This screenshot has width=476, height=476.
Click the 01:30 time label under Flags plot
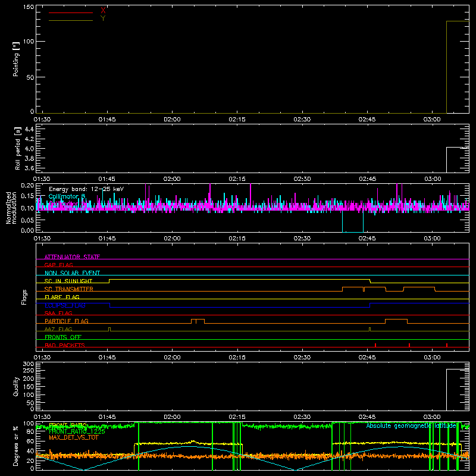tap(42, 358)
